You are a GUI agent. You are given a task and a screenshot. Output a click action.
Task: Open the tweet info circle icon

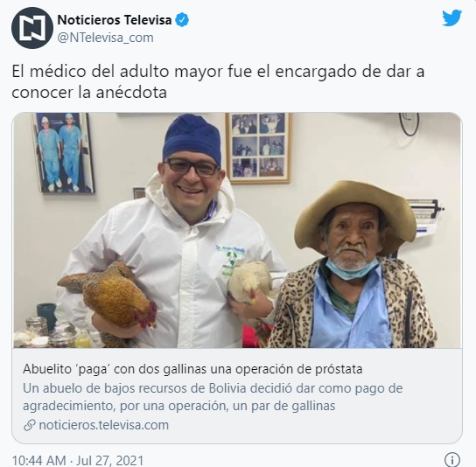[452, 460]
